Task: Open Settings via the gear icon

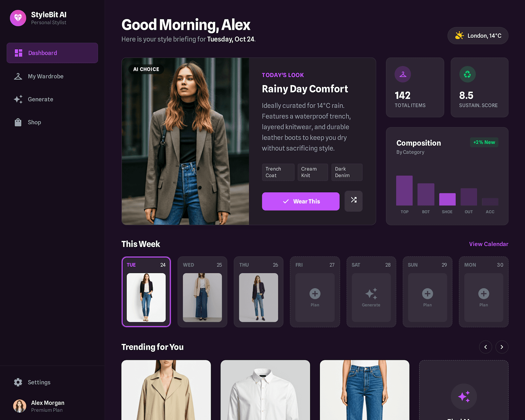Action: pos(18,382)
